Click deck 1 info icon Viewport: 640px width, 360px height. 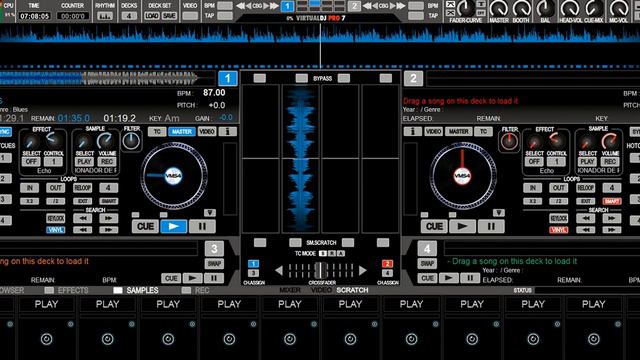click(228, 131)
